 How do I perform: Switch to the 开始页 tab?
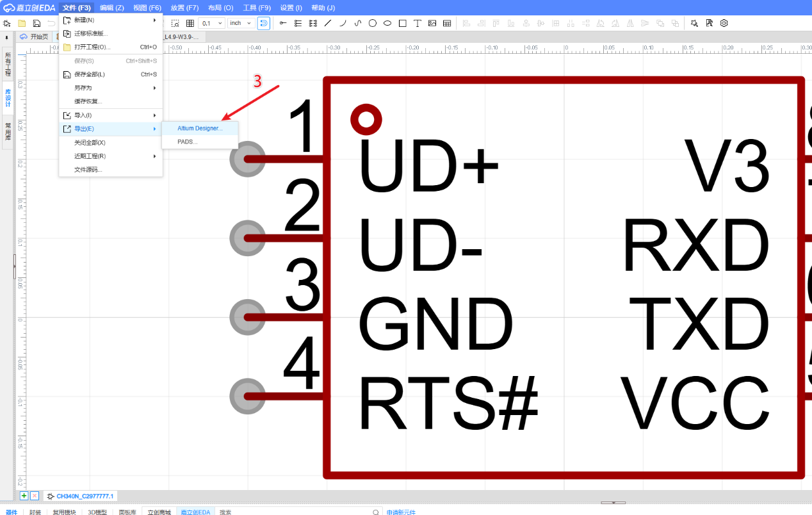click(x=35, y=37)
